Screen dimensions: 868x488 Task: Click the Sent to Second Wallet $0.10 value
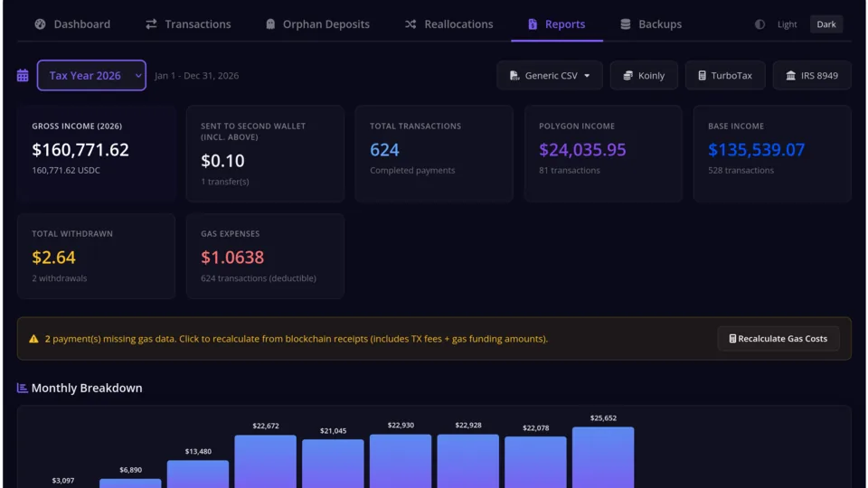click(x=222, y=161)
